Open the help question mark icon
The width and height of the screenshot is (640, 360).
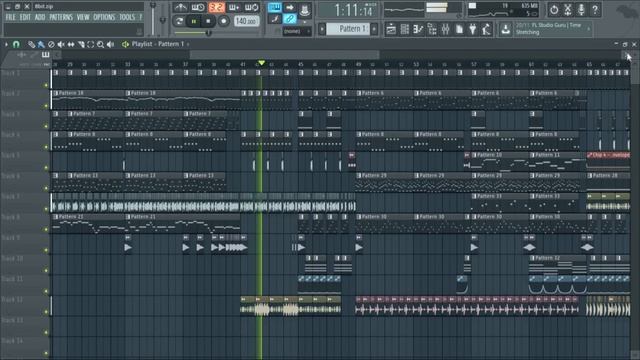click(x=595, y=9)
